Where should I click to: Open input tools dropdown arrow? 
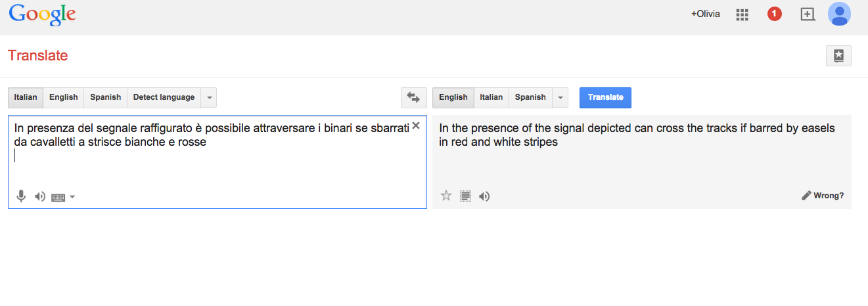click(x=72, y=197)
